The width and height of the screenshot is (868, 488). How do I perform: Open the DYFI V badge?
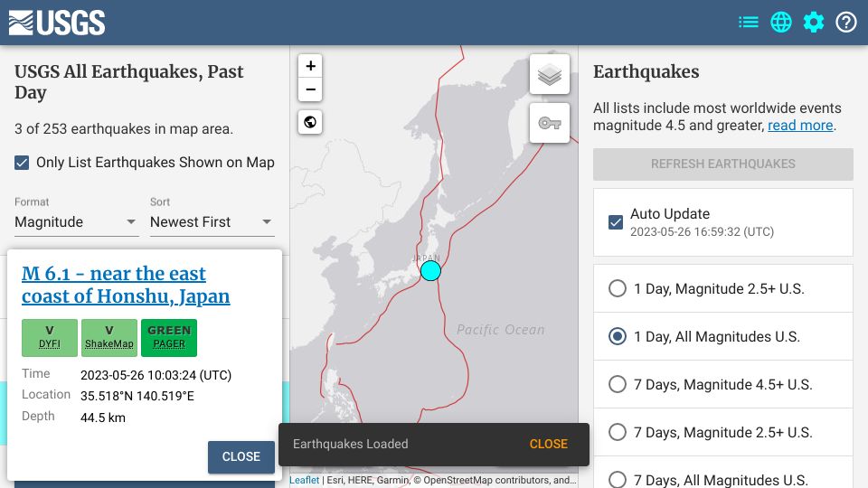click(x=50, y=337)
